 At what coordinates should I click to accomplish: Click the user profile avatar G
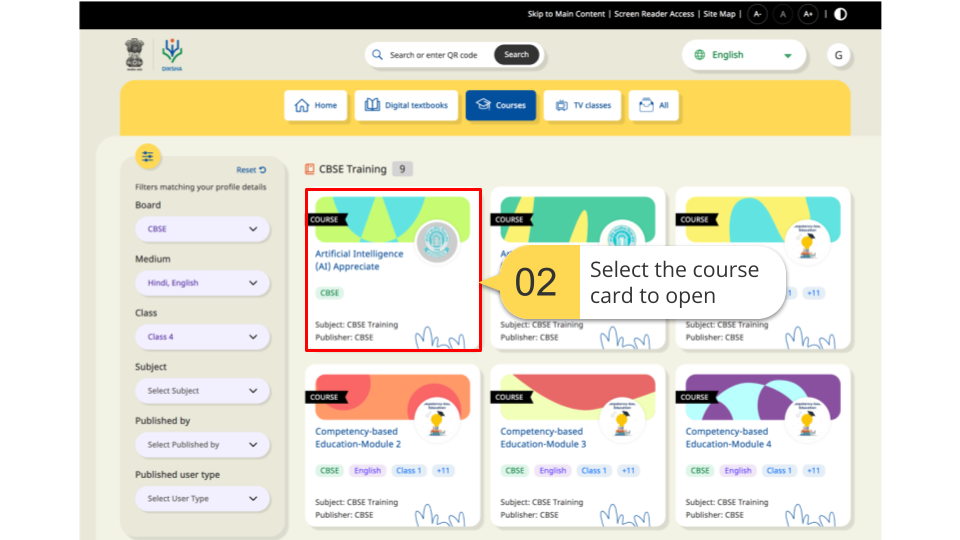click(839, 55)
